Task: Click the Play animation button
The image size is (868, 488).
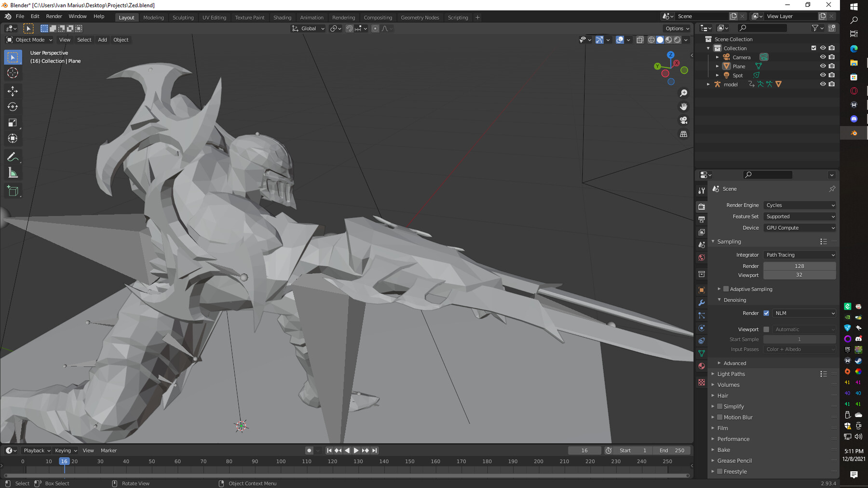Action: (356, 450)
